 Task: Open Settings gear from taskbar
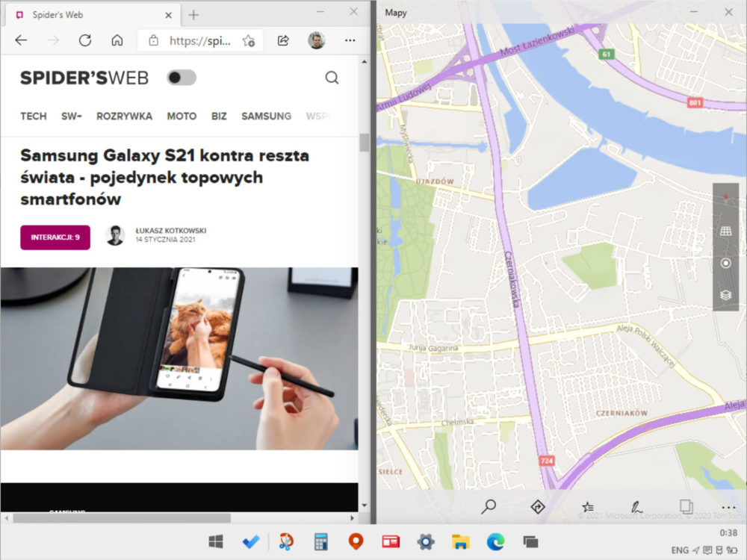tap(426, 541)
